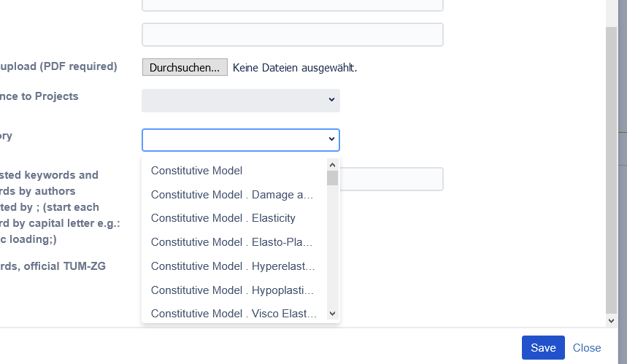
Task: Click the dropdown list scroll-up arrow
Action: (x=332, y=165)
